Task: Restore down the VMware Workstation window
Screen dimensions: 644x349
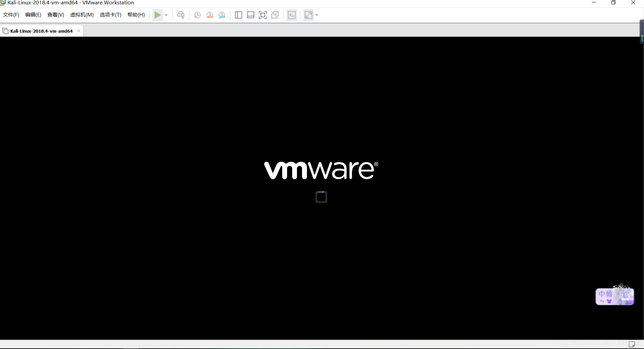Action: click(613, 3)
